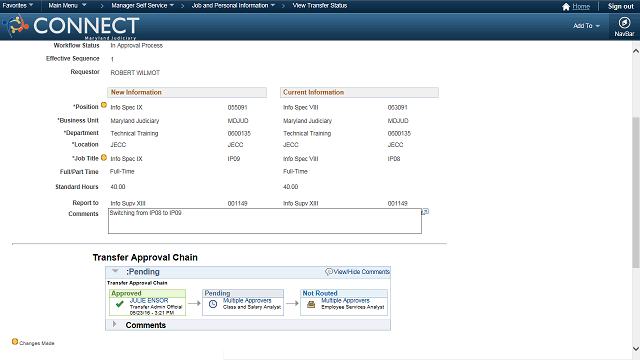
Task: Click the pending clock icon in approval chain
Action: pos(213,304)
